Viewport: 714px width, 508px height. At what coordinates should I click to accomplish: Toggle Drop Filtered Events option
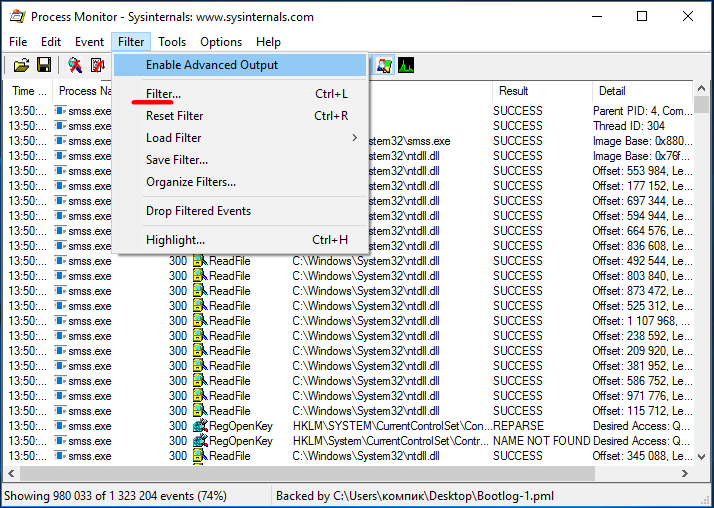coord(240,211)
